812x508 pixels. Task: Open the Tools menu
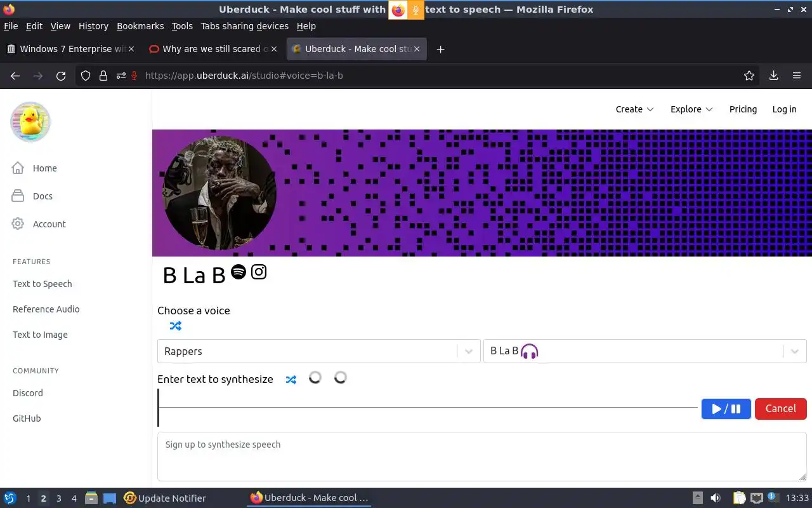(182, 26)
